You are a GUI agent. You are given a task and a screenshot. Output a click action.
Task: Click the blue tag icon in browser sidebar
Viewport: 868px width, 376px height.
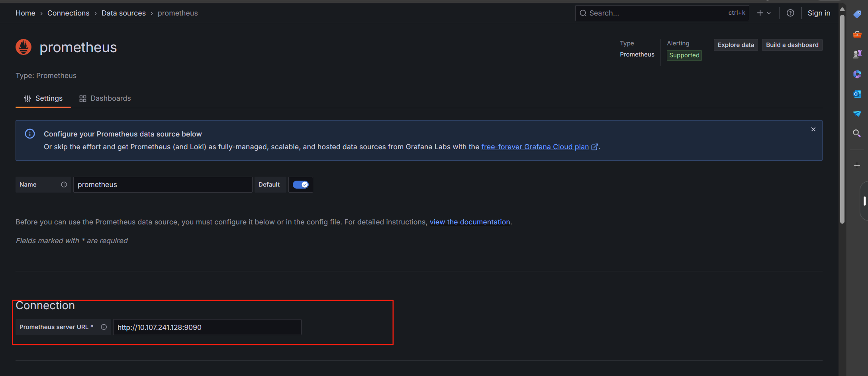[x=857, y=14]
